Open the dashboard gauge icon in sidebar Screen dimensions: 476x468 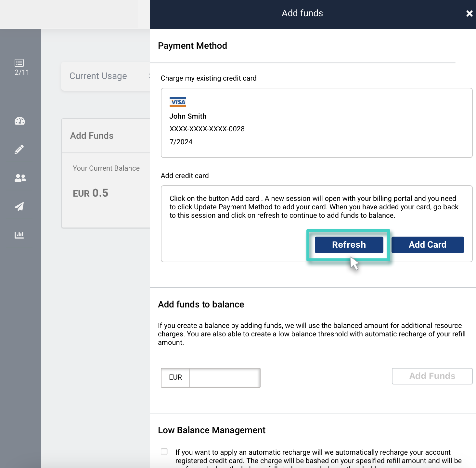(x=20, y=121)
